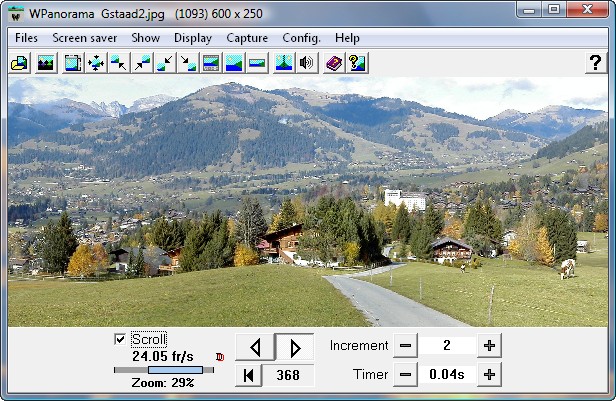
Task: Decrease Timer with minus button
Action: point(405,375)
